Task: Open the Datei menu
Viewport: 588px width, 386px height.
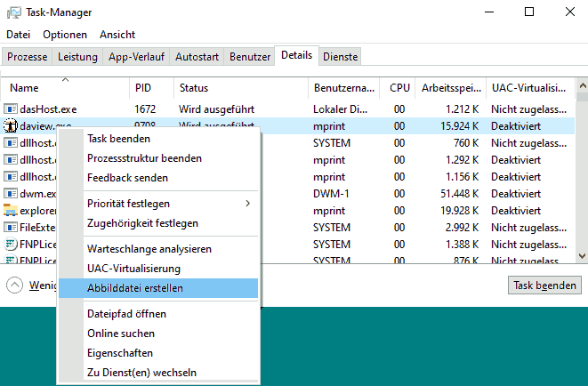Action: [18, 35]
